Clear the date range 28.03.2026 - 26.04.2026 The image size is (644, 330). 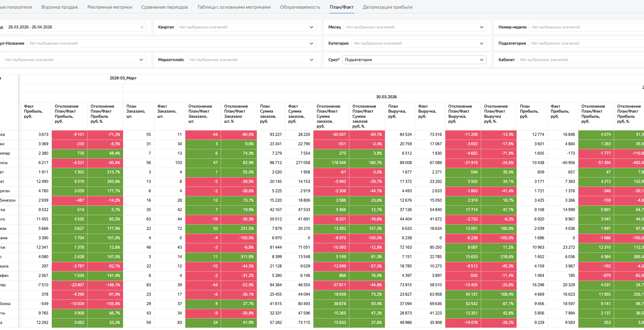pos(142,27)
